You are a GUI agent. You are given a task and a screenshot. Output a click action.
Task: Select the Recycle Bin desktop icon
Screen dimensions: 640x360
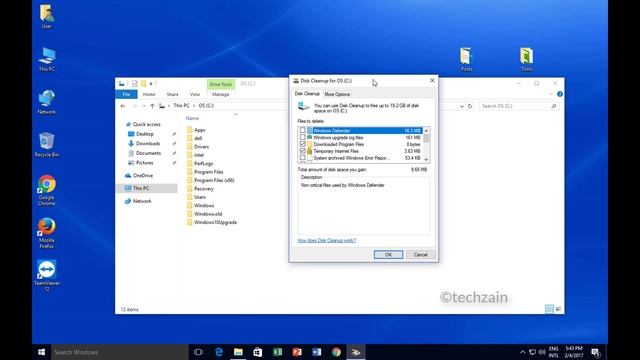47,145
